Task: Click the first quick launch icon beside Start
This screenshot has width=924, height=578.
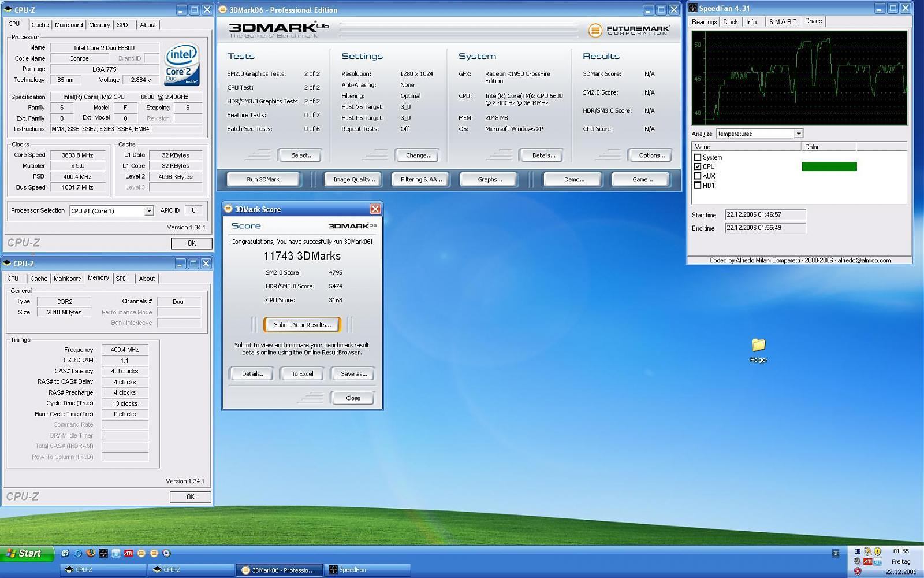Action: coord(65,553)
